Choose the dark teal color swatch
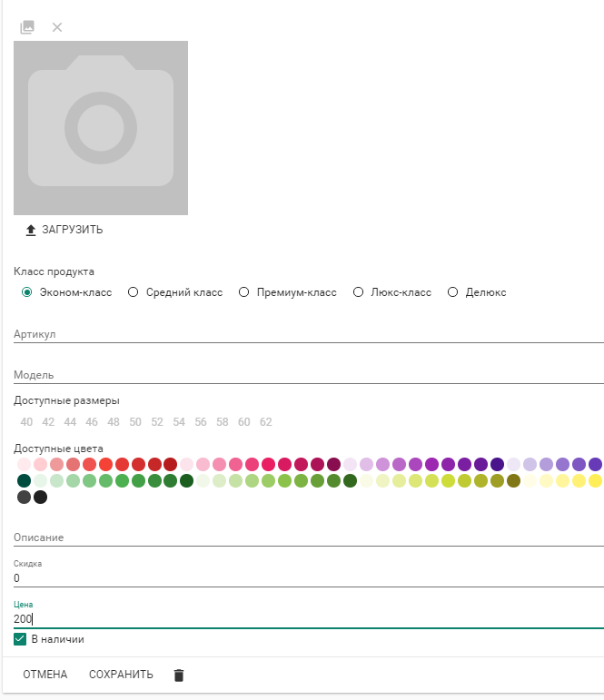This screenshot has width=604, height=700. 24,480
